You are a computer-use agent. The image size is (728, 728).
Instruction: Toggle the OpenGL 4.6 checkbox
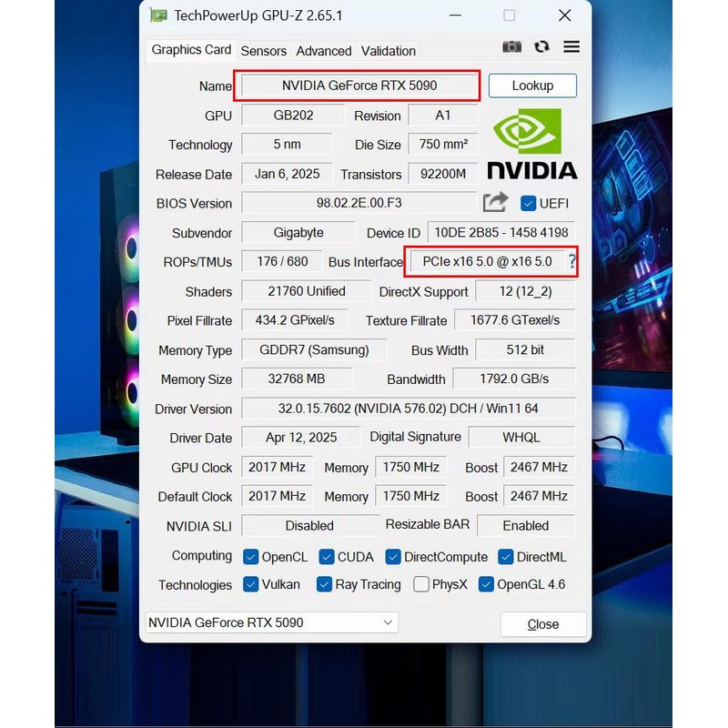coord(486,584)
